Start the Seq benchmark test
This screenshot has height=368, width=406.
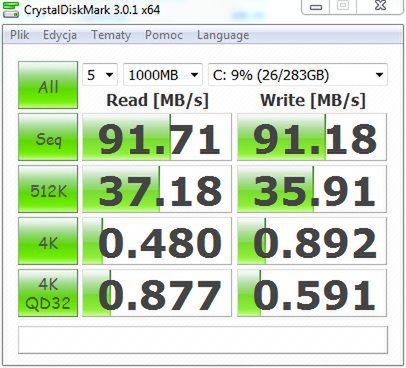(48, 137)
